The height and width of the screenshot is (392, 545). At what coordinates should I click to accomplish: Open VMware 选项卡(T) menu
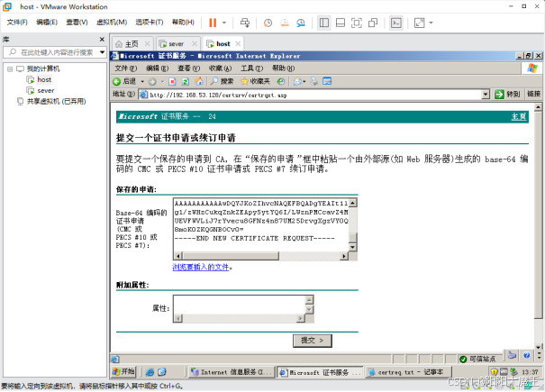[150, 23]
